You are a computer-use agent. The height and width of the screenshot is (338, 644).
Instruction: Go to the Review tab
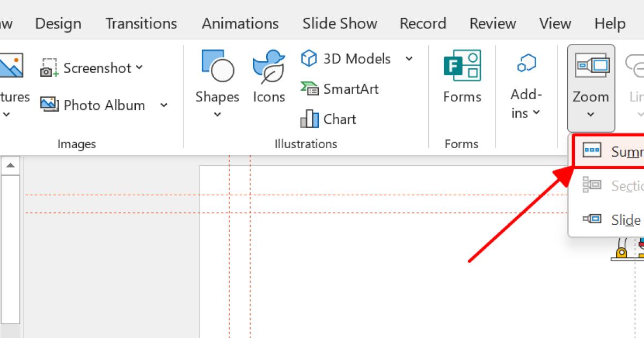click(x=492, y=23)
